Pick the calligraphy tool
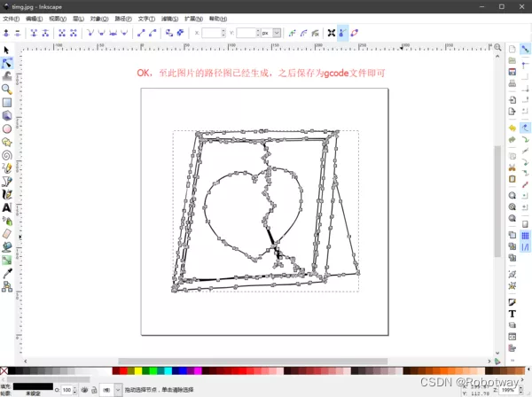This screenshot has width=532, height=397. tap(7, 194)
